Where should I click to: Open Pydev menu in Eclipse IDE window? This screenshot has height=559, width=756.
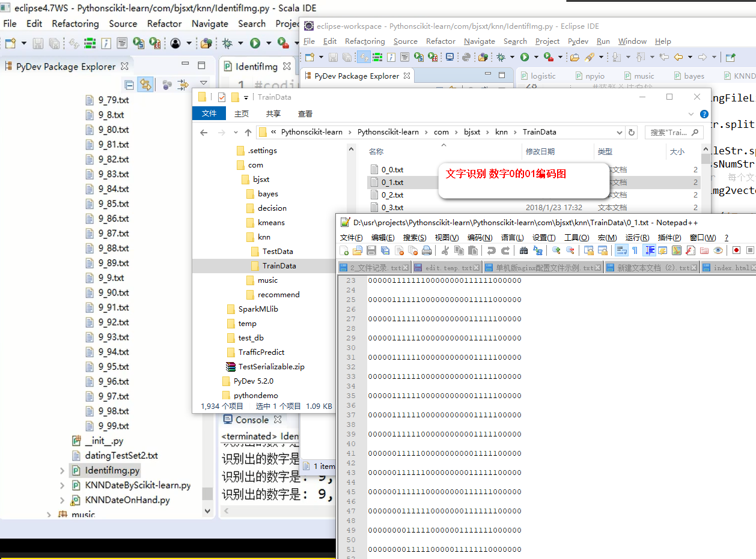578,41
